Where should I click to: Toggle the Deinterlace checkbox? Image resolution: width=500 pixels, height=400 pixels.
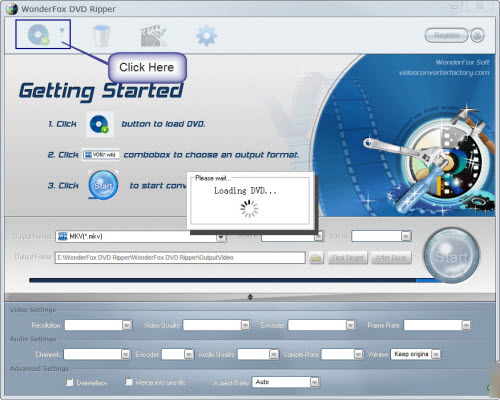pos(70,382)
